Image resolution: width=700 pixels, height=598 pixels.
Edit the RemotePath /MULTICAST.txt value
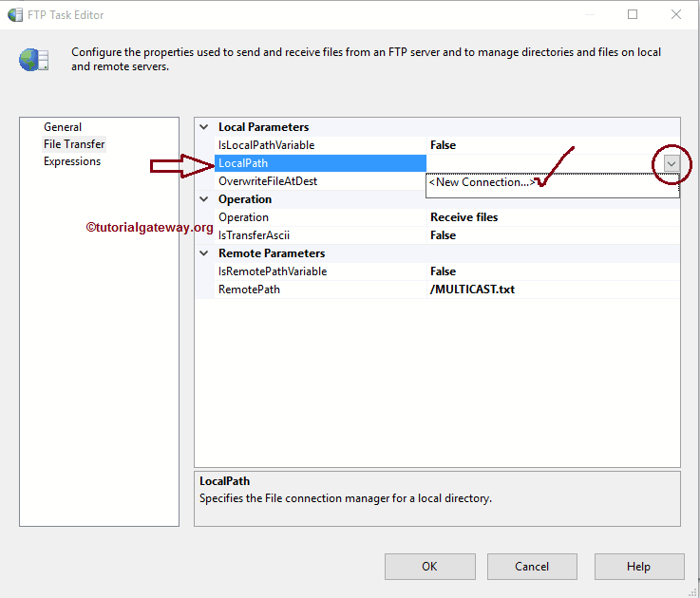point(472,290)
